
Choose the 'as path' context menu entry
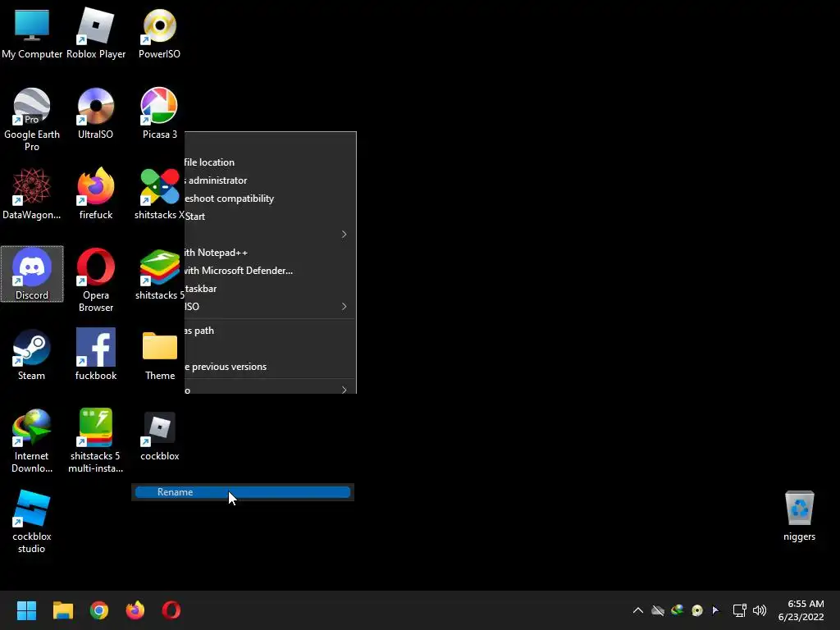[x=270, y=331]
